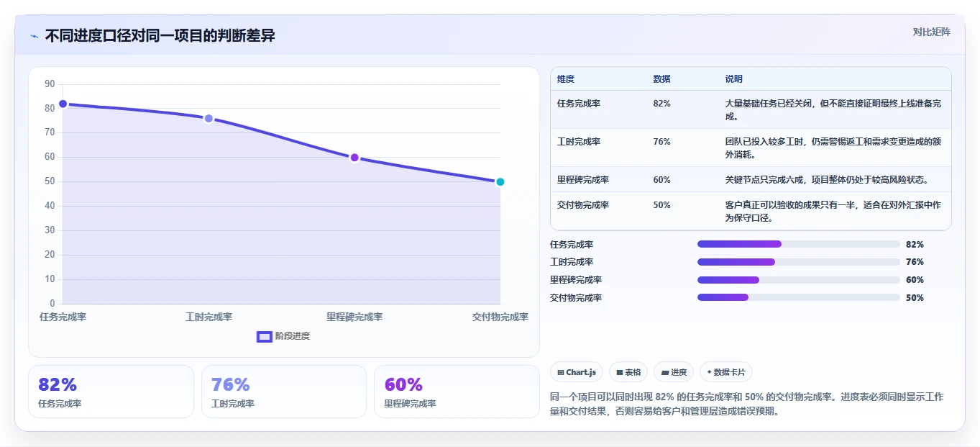This screenshot has width=980, height=447.
Task: Click the 工时完成率 76% progress bar
Action: coord(799,262)
